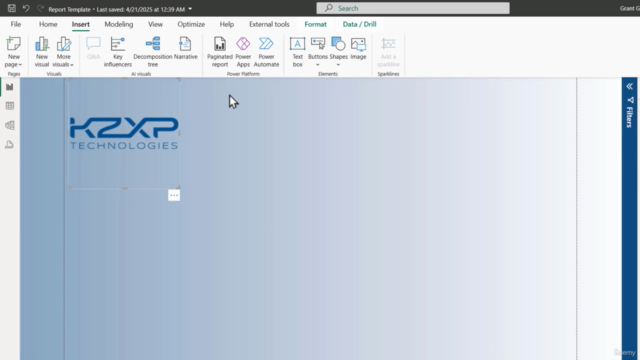Click the Q&A visual icon
The image size is (640, 360).
pos(93,48)
